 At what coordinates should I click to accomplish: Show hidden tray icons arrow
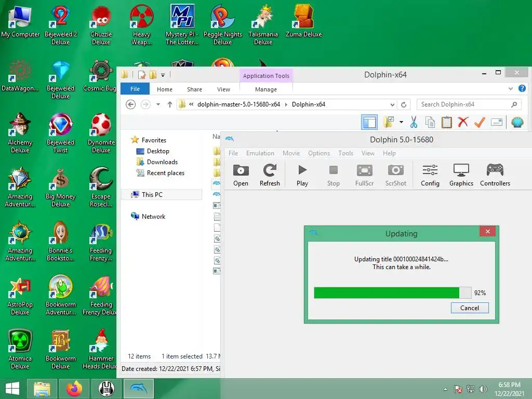[445, 389]
